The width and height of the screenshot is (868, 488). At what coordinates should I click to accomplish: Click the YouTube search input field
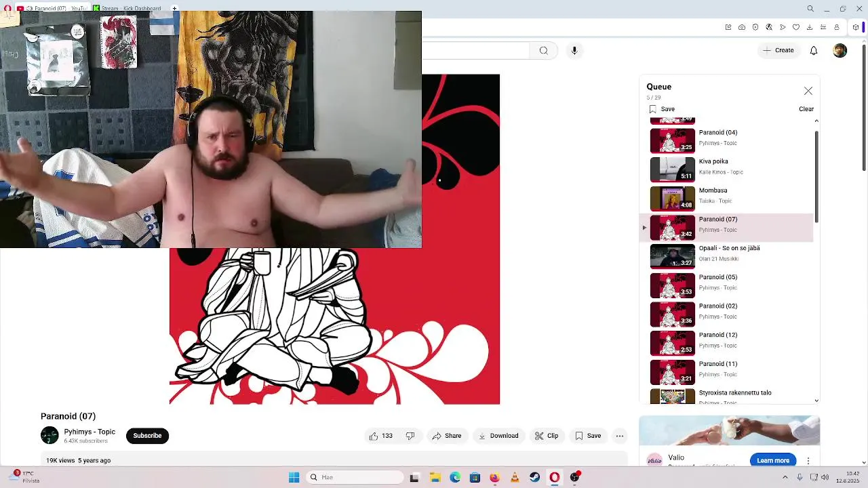click(x=475, y=50)
